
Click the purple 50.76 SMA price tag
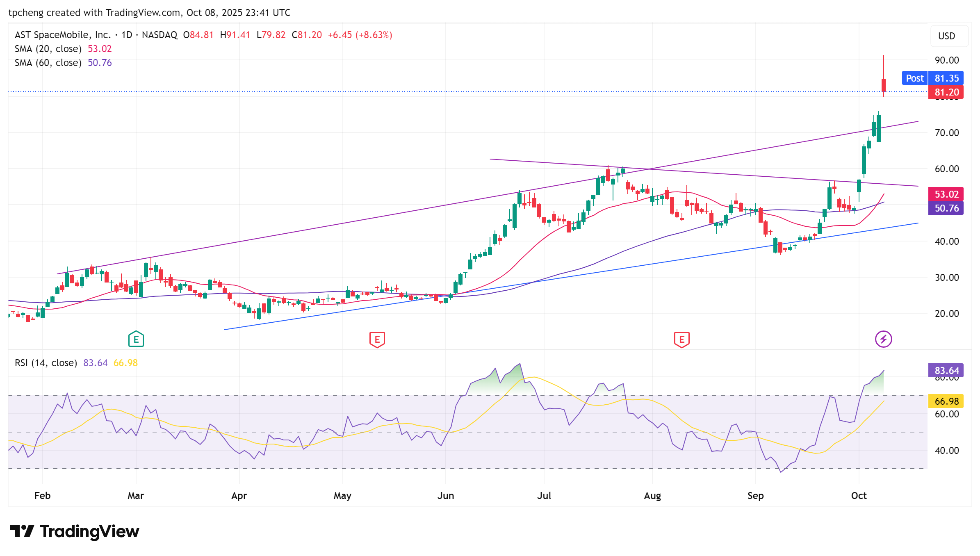946,208
